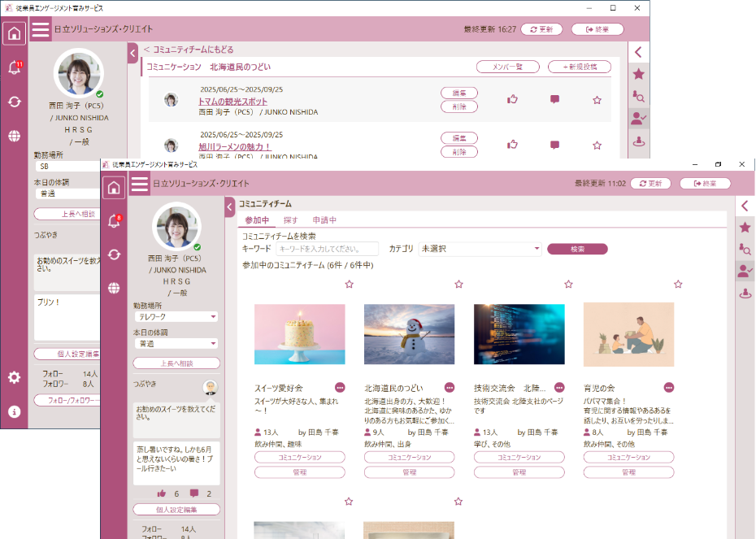Click the globe icon in front window sidebar
This screenshot has width=756, height=539.
point(114,288)
